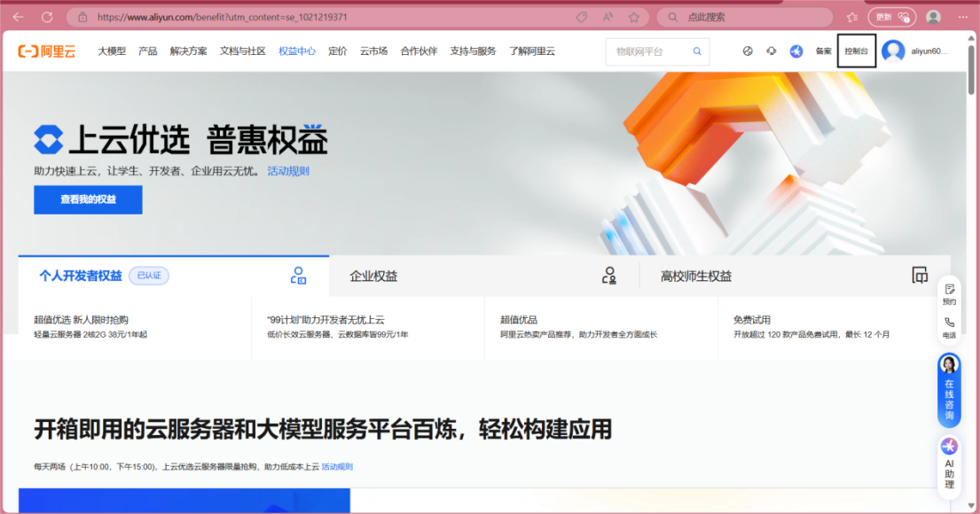Click the globe region icon in header
Screen dimensions: 980x514
(748, 51)
